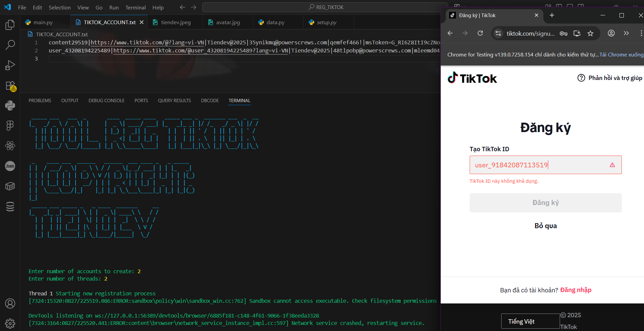
Task: Switch to the PORTS panel tab
Action: point(141,100)
